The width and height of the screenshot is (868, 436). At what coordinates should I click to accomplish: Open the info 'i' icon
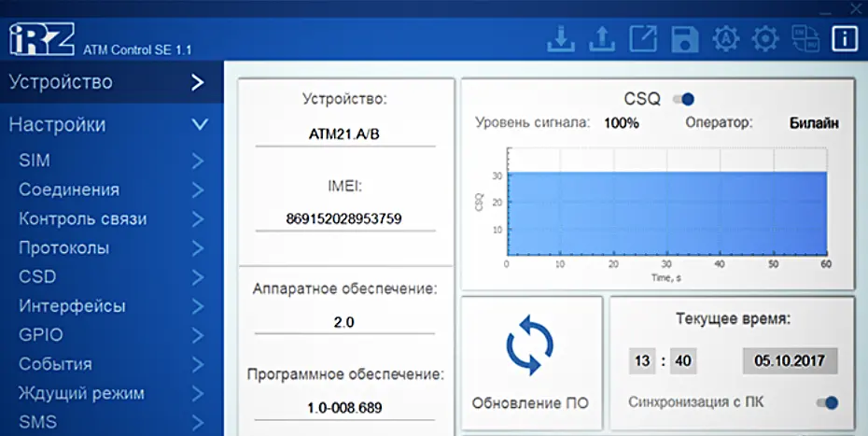point(845,39)
